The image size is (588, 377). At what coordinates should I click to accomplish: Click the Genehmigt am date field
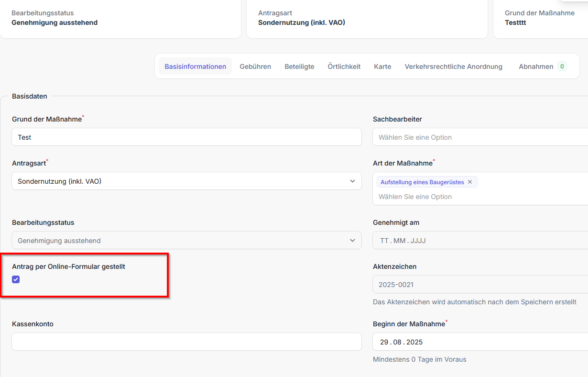tap(478, 241)
